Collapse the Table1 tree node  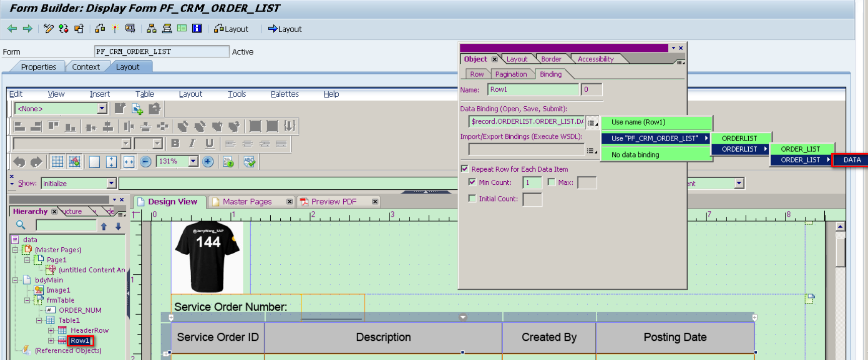tap(39, 320)
